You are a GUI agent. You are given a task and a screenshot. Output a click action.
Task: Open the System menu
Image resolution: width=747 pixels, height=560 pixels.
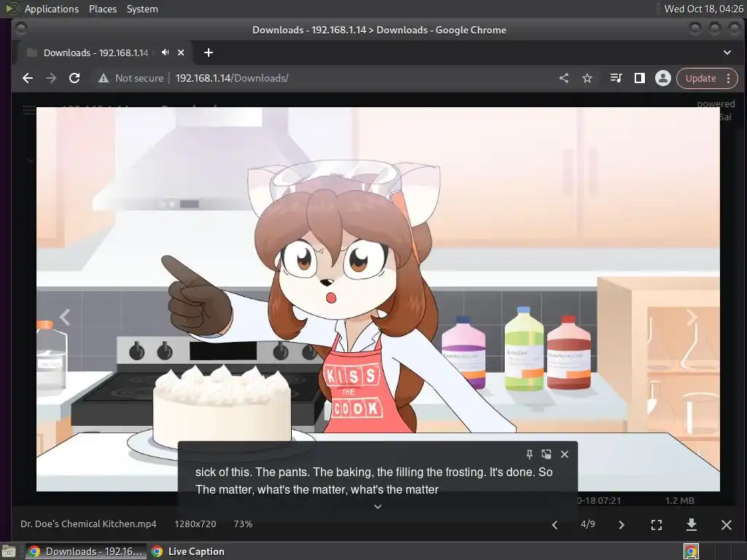[x=142, y=9]
